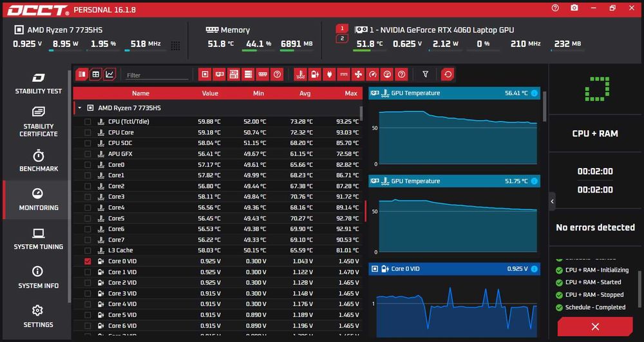644x342 pixels.
Task: Open the Settings section
Action: point(38,317)
